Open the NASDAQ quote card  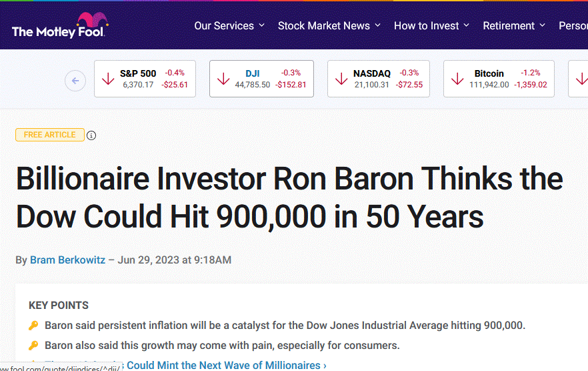pyautogui.click(x=379, y=79)
